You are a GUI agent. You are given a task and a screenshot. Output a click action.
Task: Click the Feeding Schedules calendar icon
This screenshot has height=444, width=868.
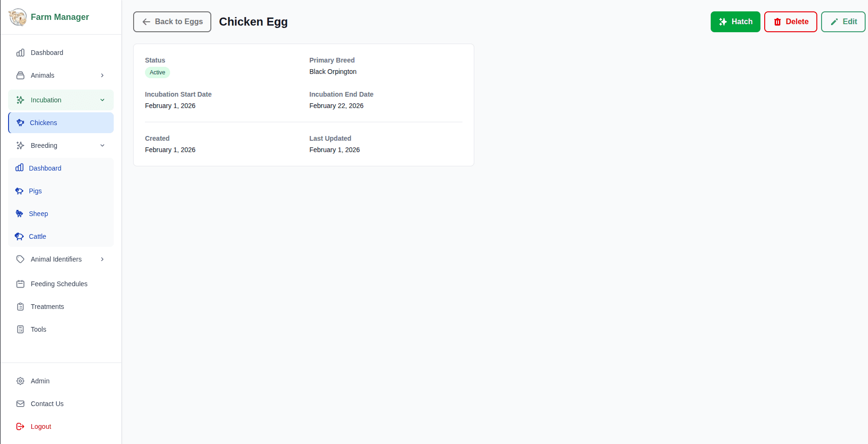pos(20,284)
